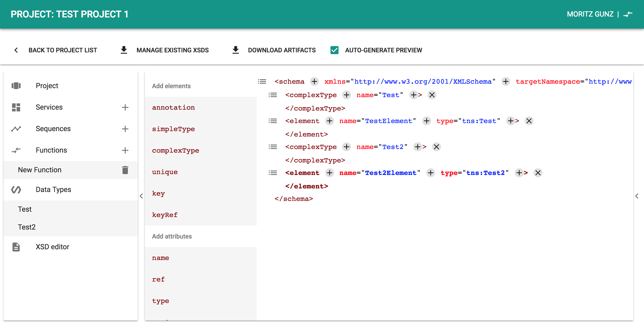This screenshot has width=644, height=324.
Task: Go back to project list
Action: tap(63, 50)
